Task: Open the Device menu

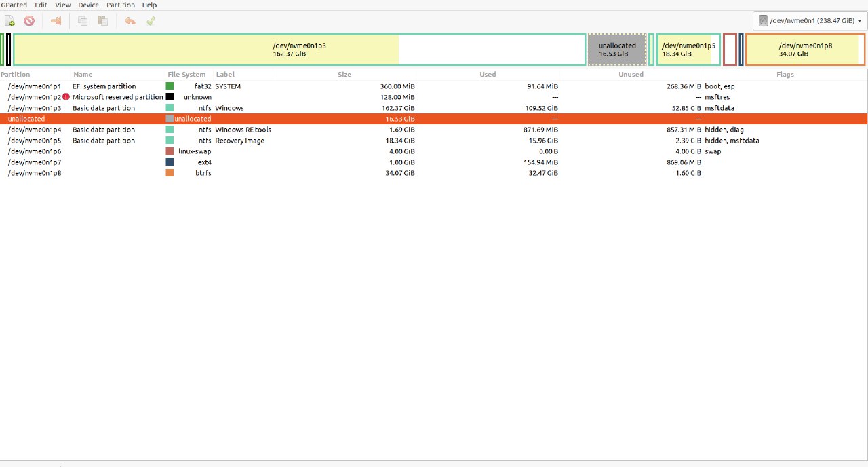Action: pos(88,5)
